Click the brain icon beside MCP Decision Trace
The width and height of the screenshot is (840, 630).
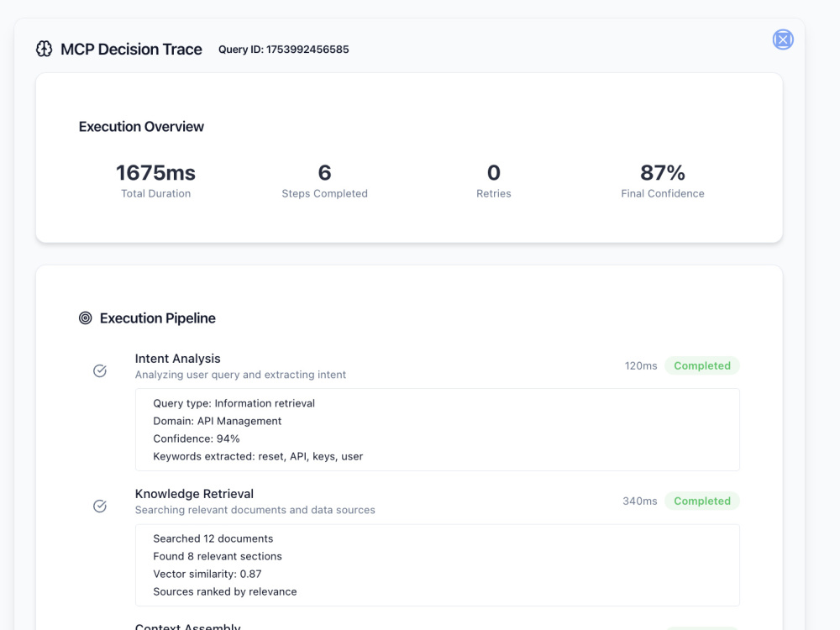click(x=44, y=49)
